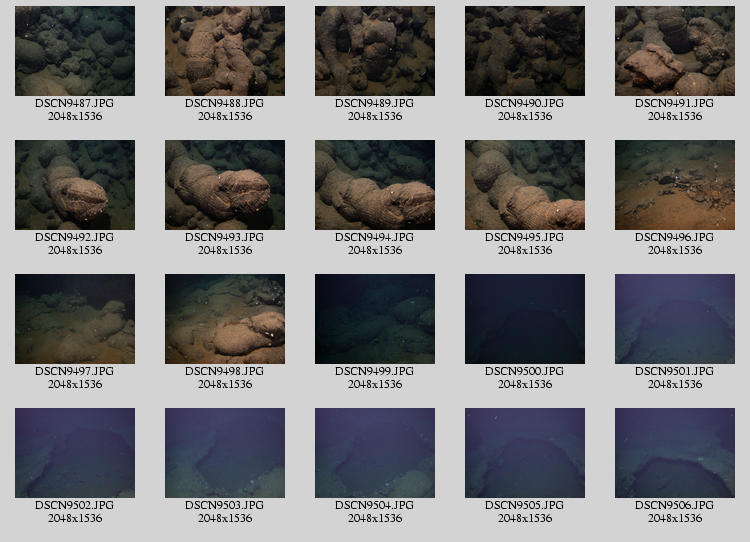
Task: Click the DSCN9489.JPG photo thumbnail
Action: coord(375,51)
